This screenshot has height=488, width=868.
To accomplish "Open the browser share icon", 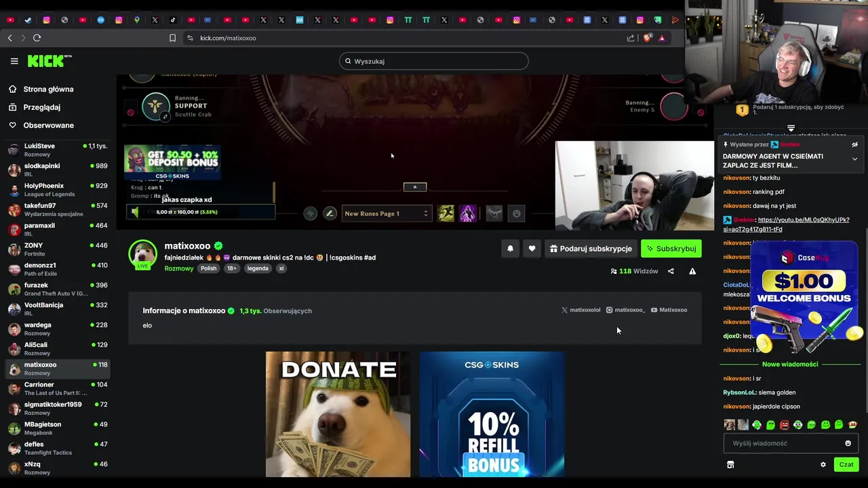I will (x=631, y=38).
